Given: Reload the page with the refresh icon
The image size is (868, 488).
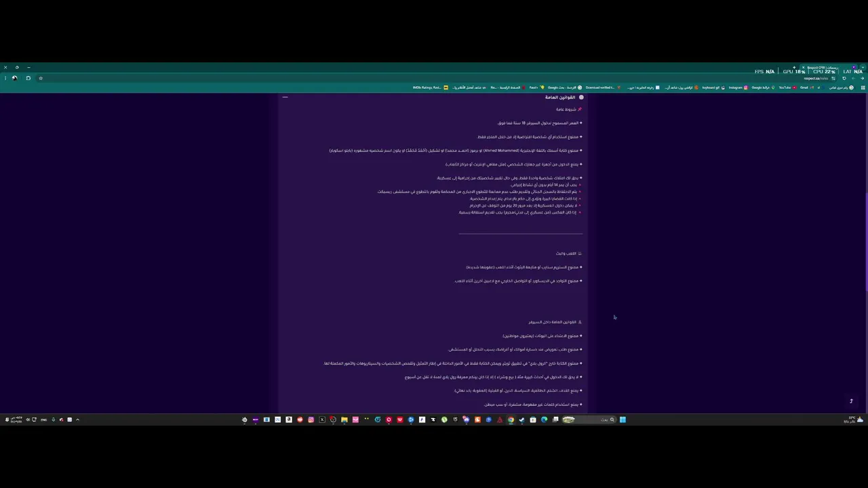Looking at the screenshot, I should pyautogui.click(x=844, y=78).
